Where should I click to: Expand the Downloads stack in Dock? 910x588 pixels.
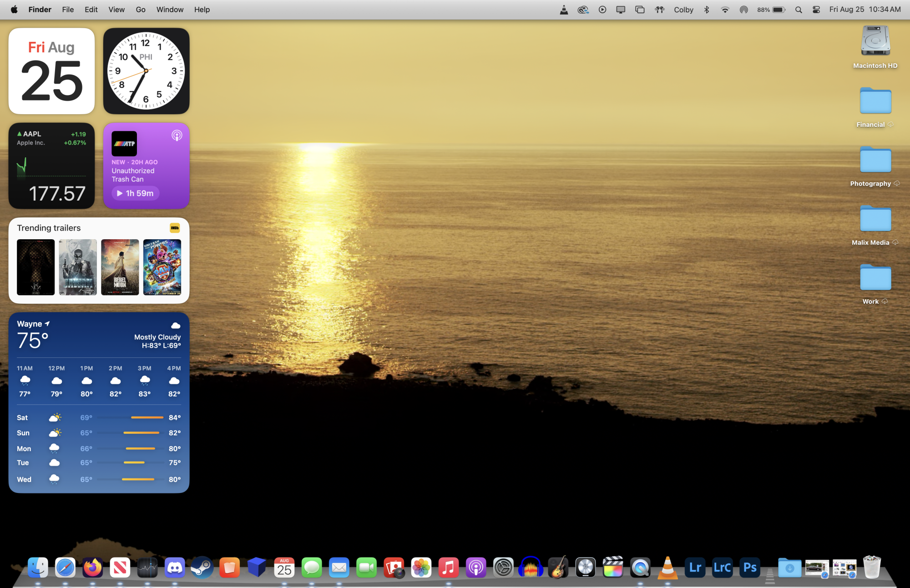click(x=789, y=568)
